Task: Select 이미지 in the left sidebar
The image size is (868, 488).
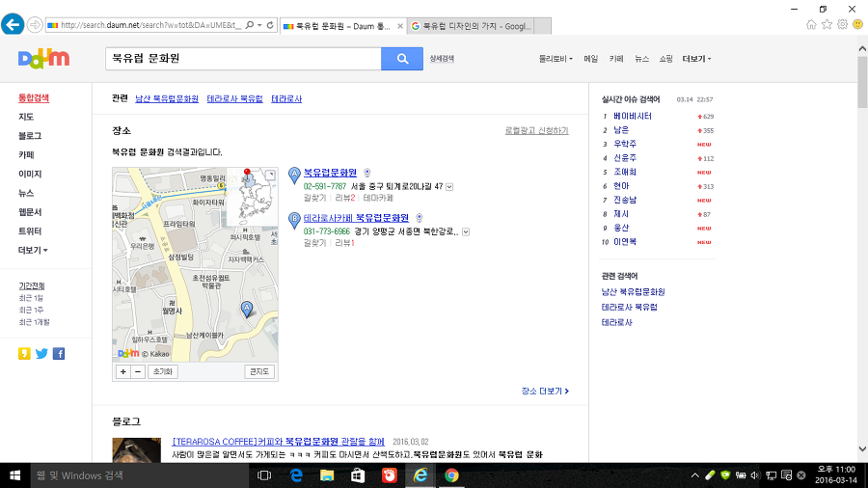Action: [30, 174]
